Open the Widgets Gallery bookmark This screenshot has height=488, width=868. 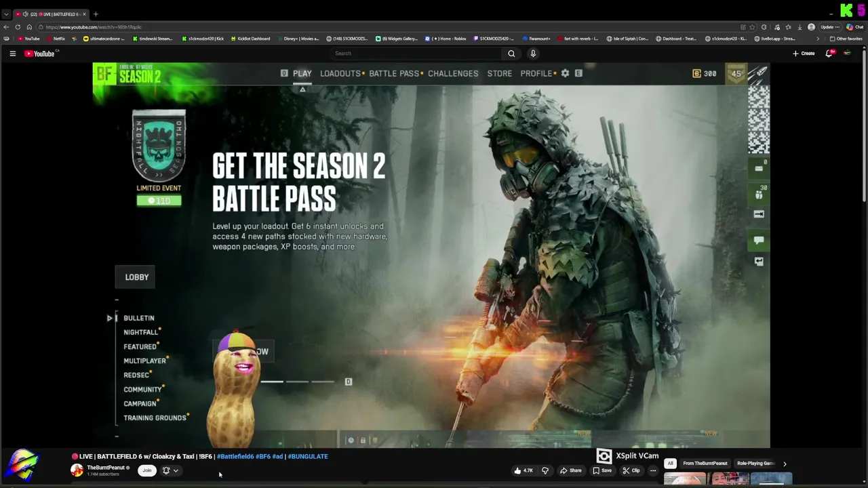coord(397,39)
